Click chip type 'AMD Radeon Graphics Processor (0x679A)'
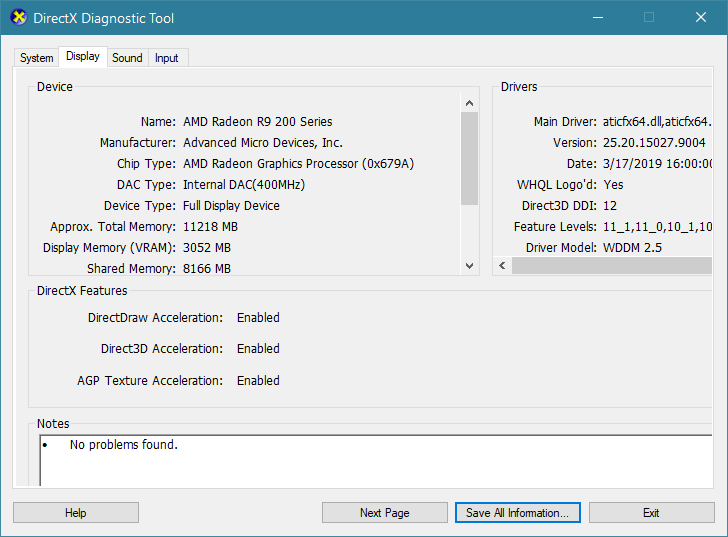728x537 pixels. 299,164
